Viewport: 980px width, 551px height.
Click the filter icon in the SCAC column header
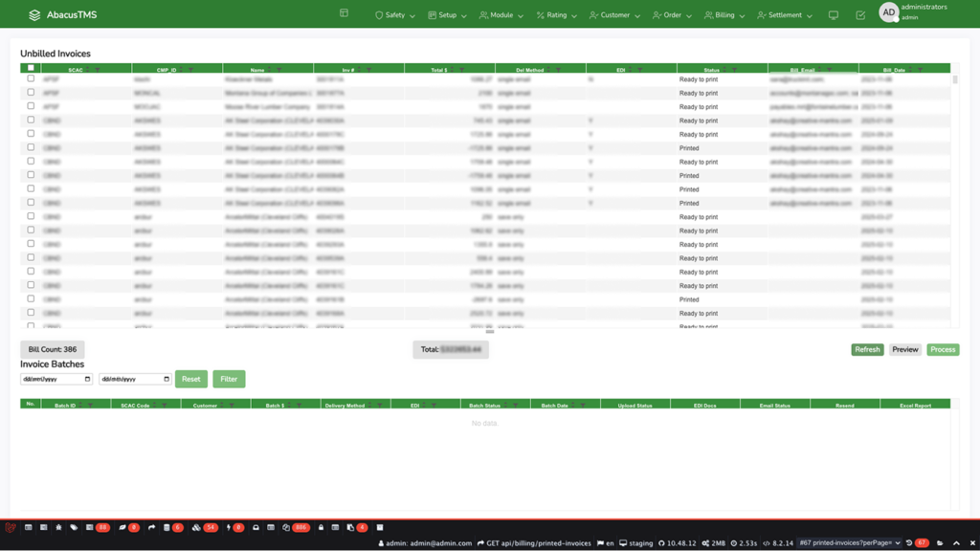click(97, 70)
